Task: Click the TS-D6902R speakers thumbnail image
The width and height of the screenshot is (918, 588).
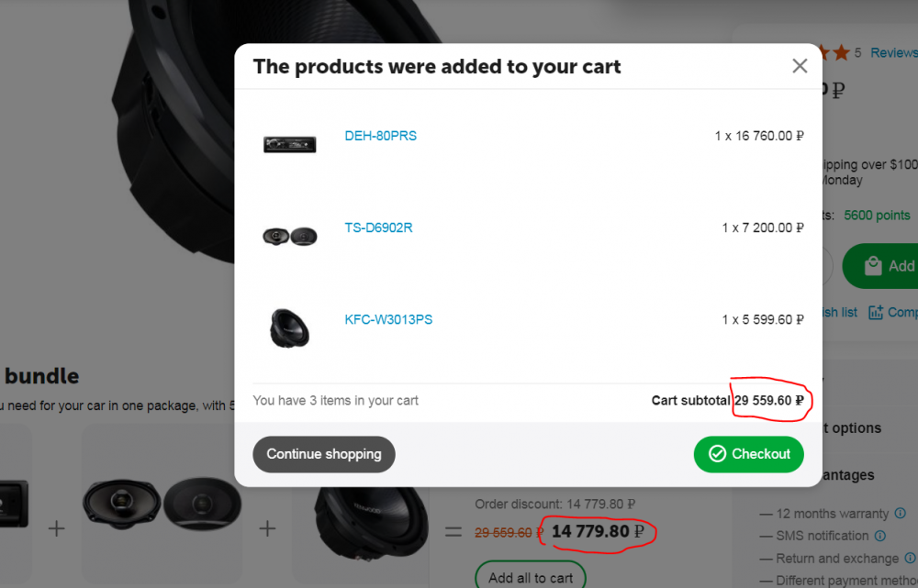Action: pos(289,236)
